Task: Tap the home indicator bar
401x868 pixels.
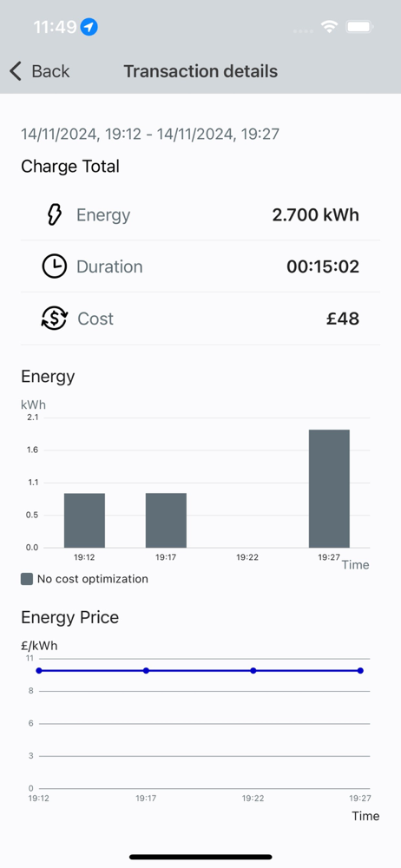Action: tap(200, 857)
